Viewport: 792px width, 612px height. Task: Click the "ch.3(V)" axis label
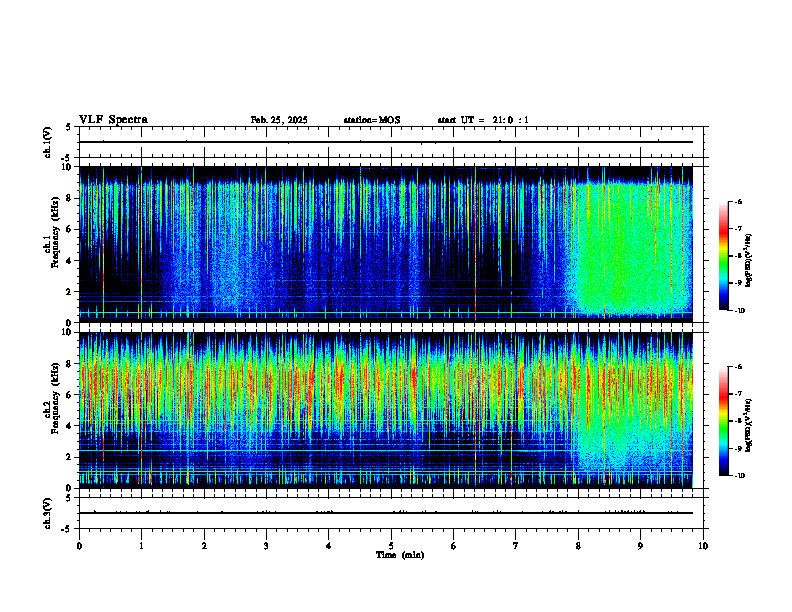pos(47,514)
